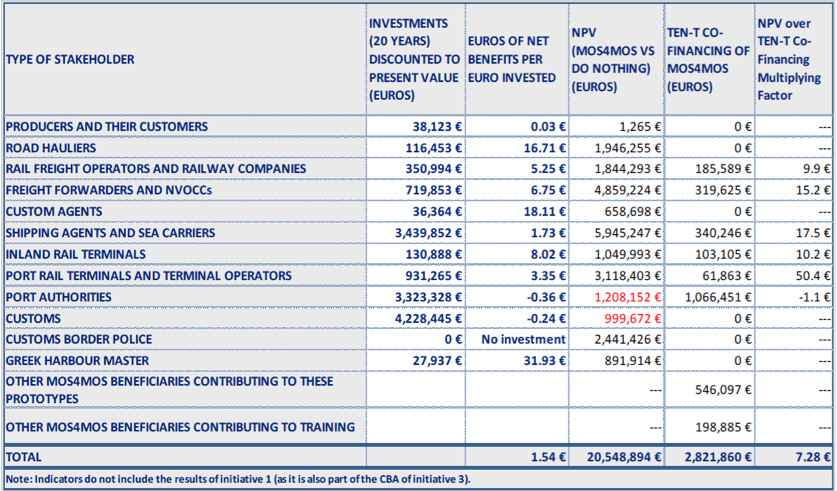Select the NPV over TEN-T Multiplying Factor header

792,60
